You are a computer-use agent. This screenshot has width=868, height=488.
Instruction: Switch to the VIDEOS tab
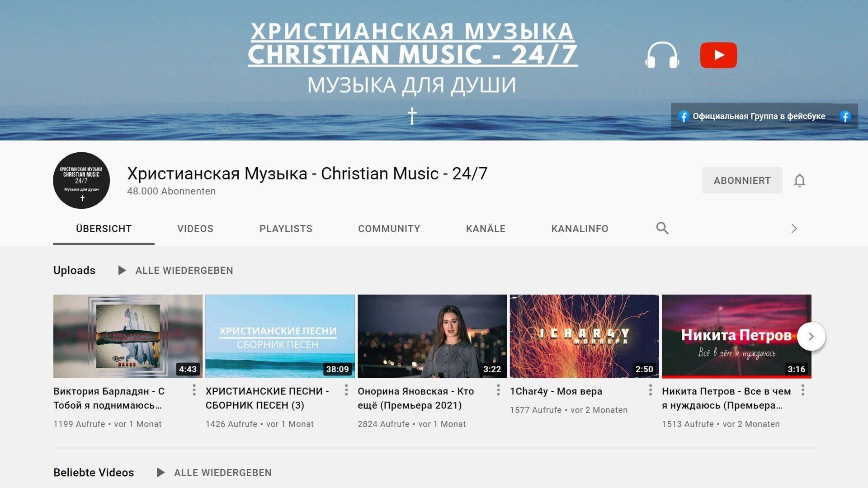click(195, 229)
